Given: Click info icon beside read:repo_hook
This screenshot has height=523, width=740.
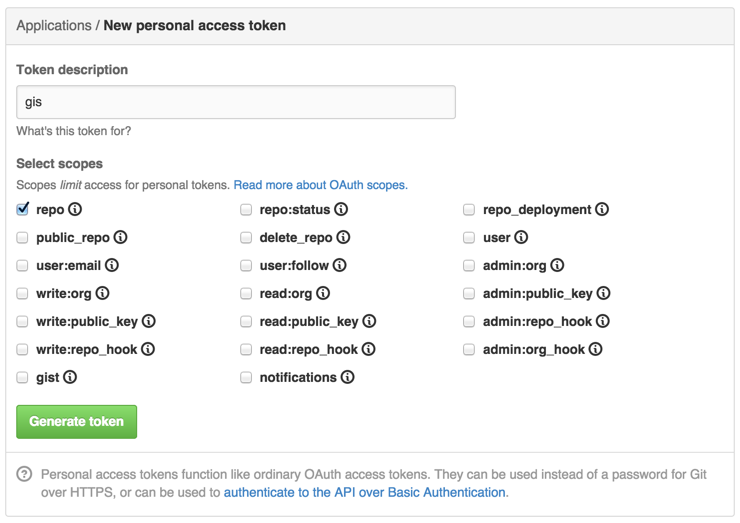Looking at the screenshot, I should click(x=368, y=350).
